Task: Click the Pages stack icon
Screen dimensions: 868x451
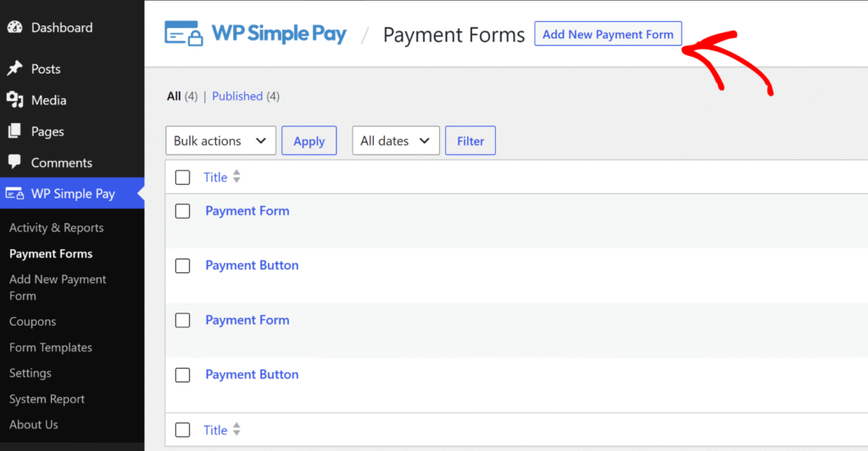Action: point(15,131)
